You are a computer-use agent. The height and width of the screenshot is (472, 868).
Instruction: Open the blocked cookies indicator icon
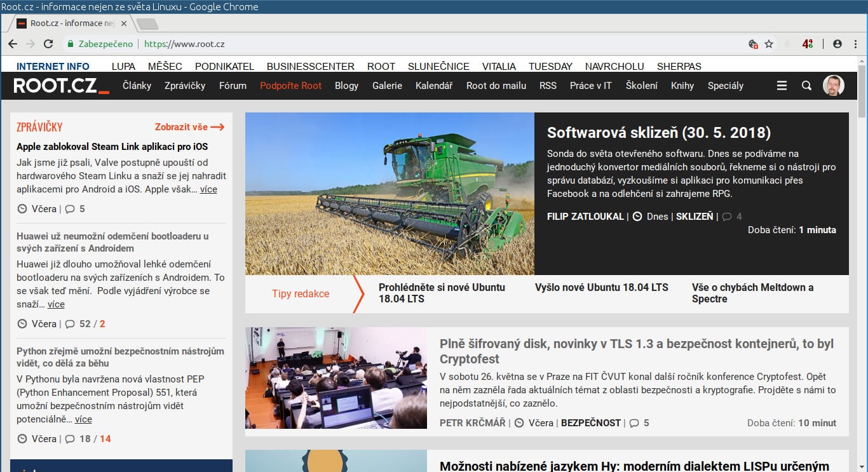point(753,44)
